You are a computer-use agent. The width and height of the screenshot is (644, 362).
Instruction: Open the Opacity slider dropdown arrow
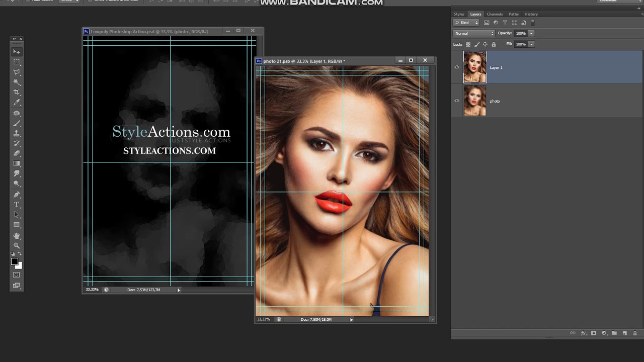click(531, 33)
